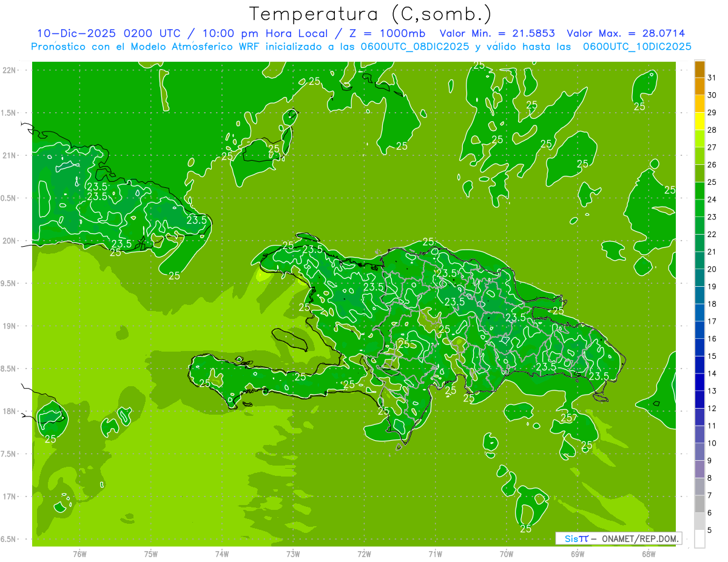Screen dimensions: 728x562
Task: Click the '21N' latitude axis label
Action: coord(10,155)
